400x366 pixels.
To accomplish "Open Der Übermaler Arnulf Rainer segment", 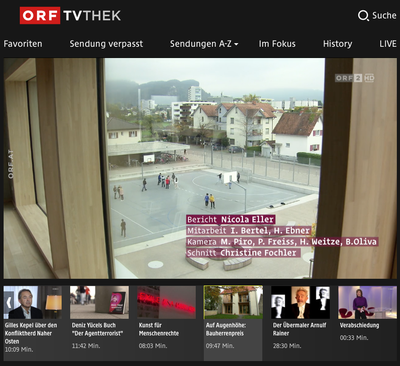I will coord(301,302).
